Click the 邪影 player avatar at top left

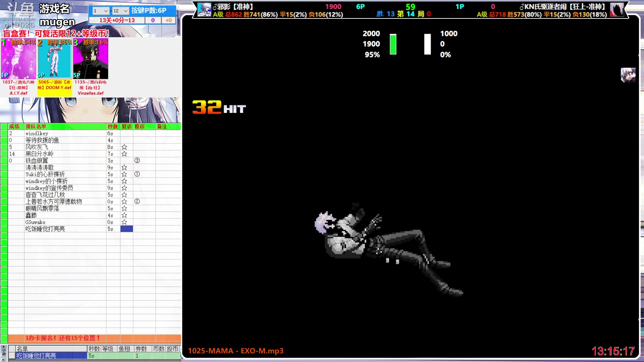point(204,10)
